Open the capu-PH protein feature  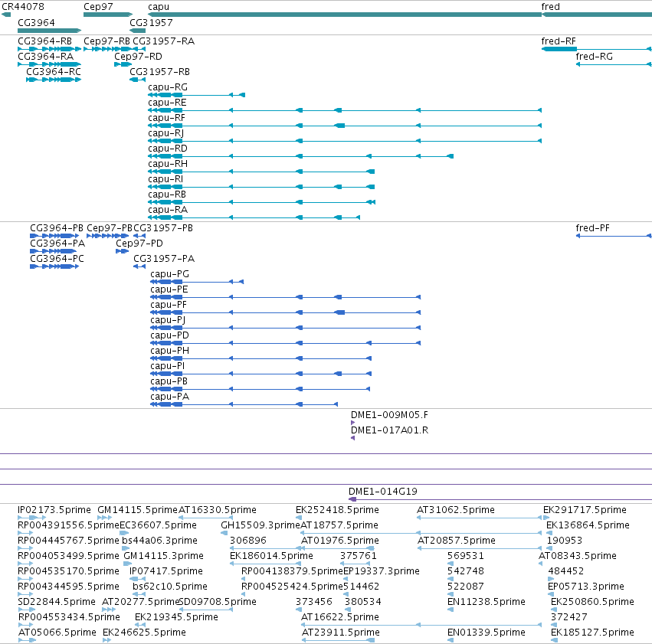(260, 358)
